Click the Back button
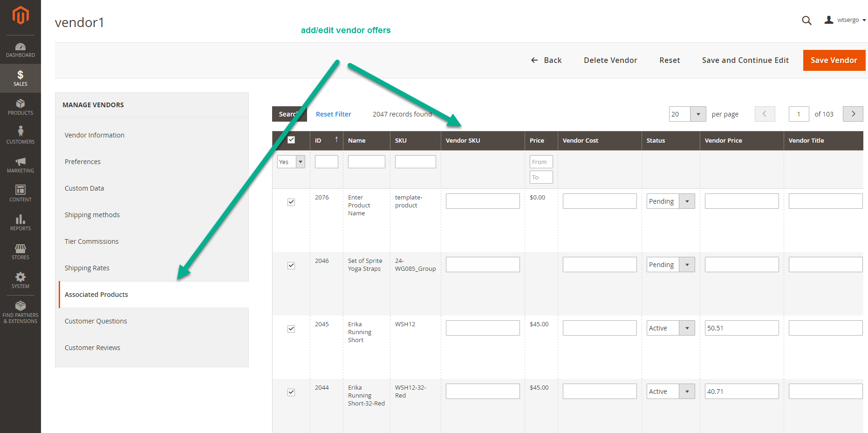 tap(546, 60)
